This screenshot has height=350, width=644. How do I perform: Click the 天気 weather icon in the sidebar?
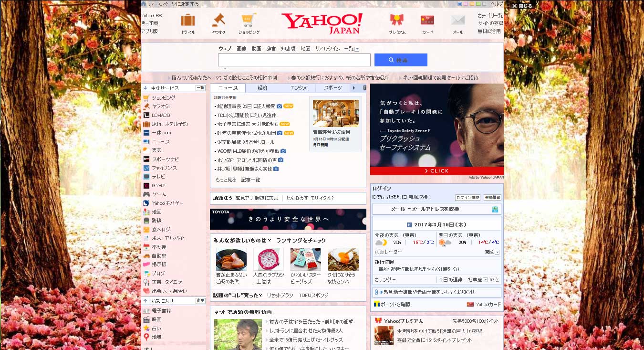pos(146,150)
